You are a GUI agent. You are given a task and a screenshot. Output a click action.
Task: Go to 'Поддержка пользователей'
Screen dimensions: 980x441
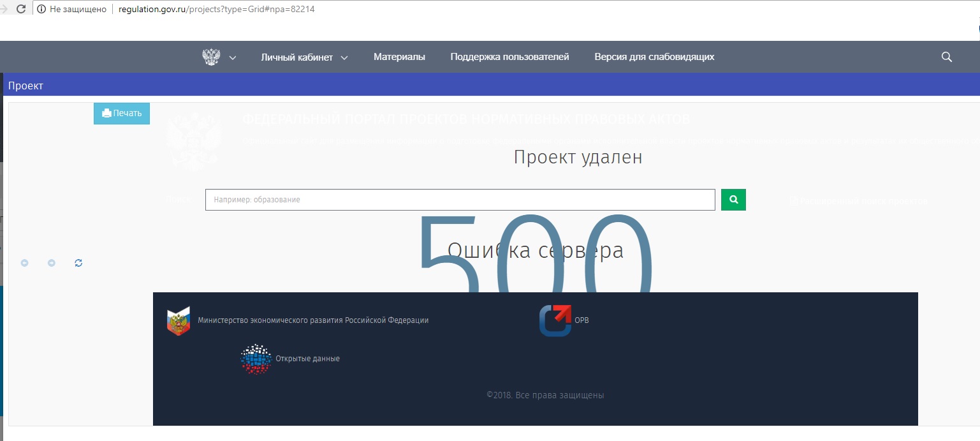point(509,57)
